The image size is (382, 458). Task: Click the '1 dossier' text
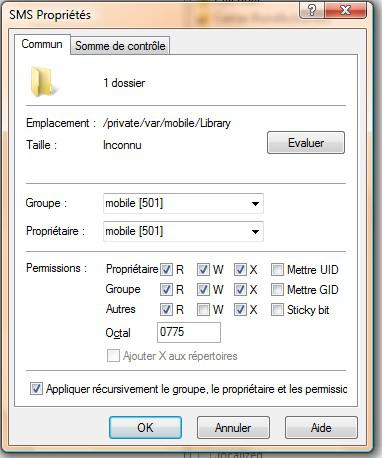pyautogui.click(x=124, y=83)
